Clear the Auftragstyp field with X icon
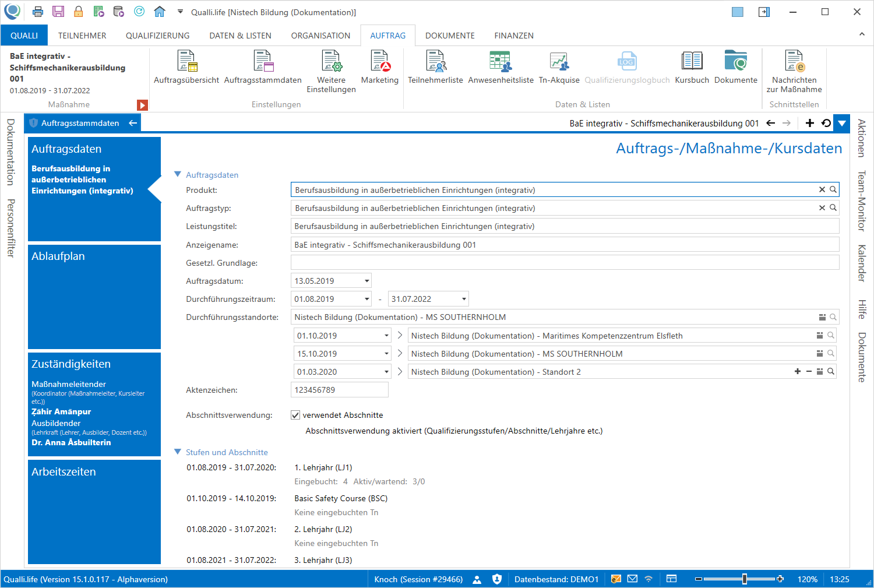 point(822,207)
